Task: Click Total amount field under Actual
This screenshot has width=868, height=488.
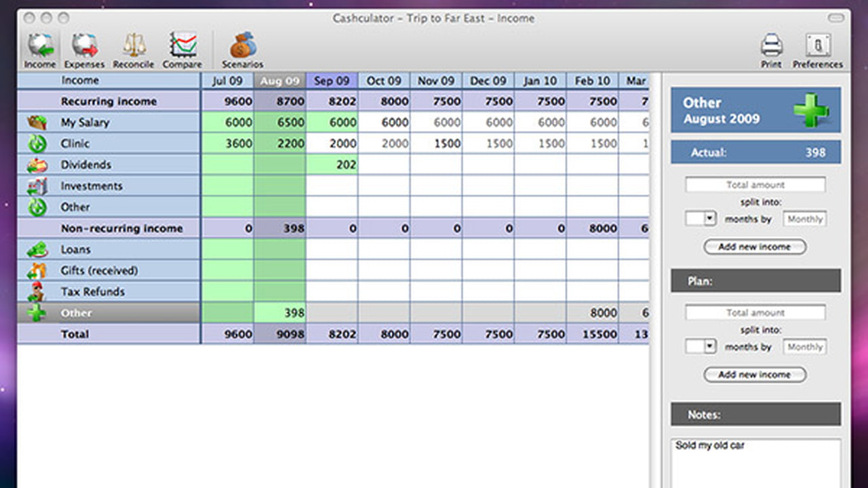Action: point(755,184)
